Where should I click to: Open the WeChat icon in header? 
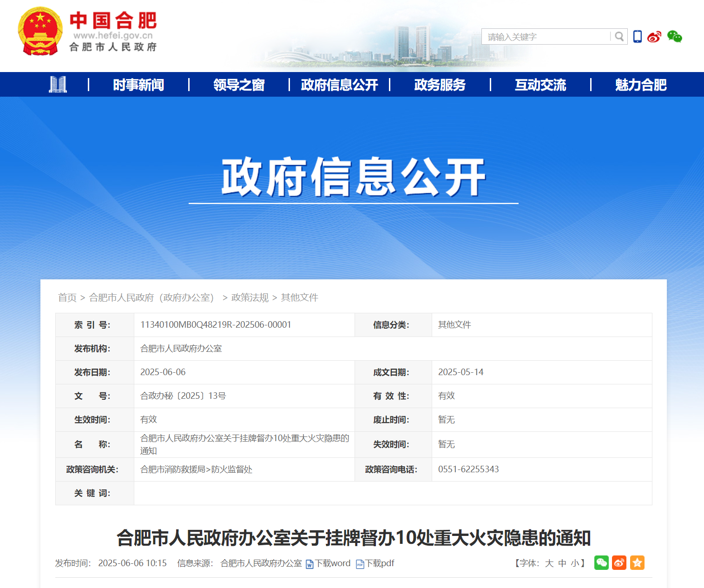tap(675, 36)
